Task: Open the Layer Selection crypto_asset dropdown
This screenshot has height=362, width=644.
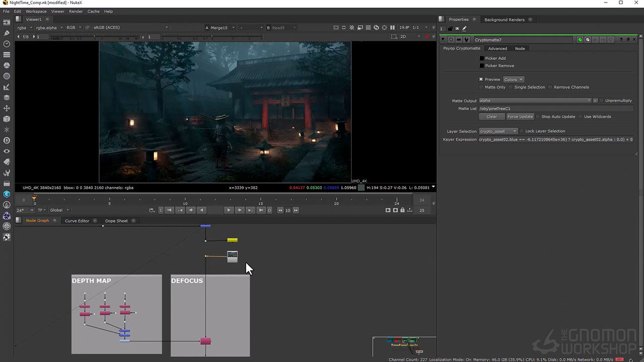Action: coord(498,131)
